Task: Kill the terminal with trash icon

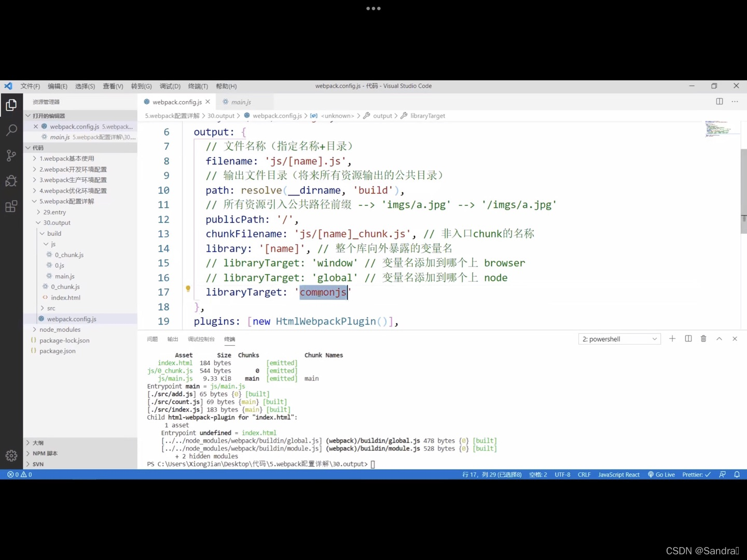Action: coord(703,339)
